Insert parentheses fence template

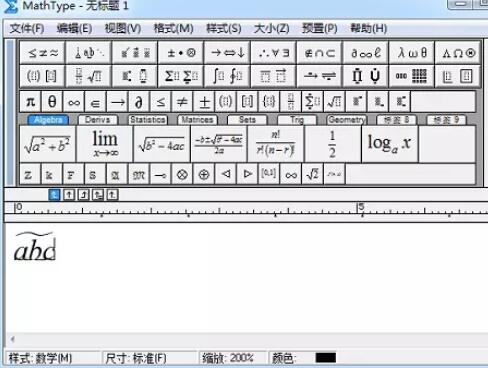pos(226,102)
